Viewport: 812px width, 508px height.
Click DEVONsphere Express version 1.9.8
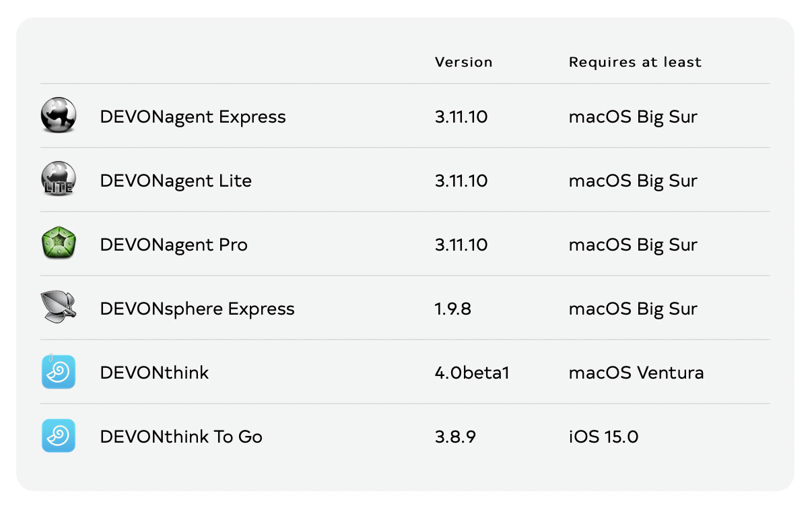[453, 309]
